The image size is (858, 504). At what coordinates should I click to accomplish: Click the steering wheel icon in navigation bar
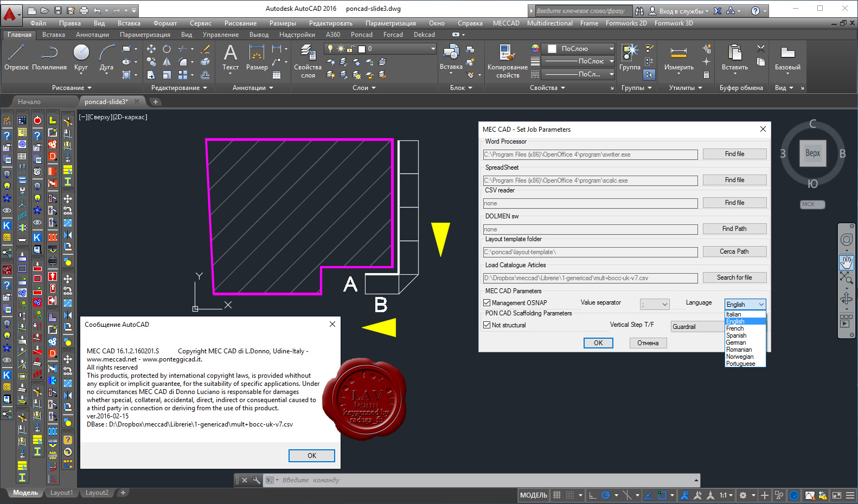pos(846,240)
